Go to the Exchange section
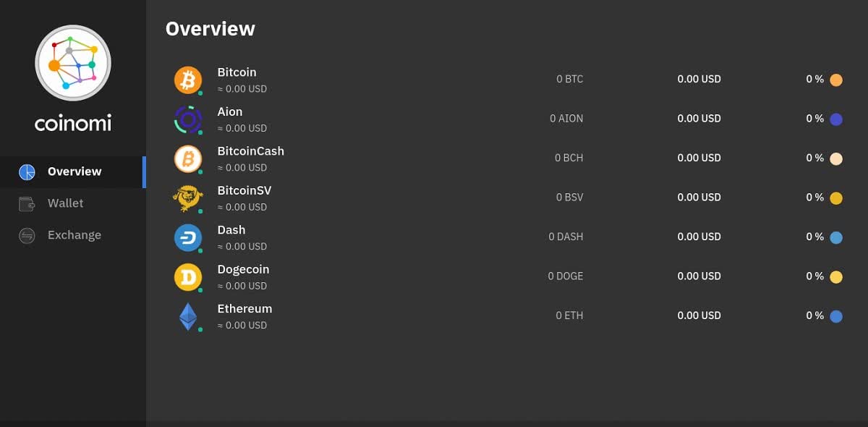This screenshot has height=427, width=868. 74,235
